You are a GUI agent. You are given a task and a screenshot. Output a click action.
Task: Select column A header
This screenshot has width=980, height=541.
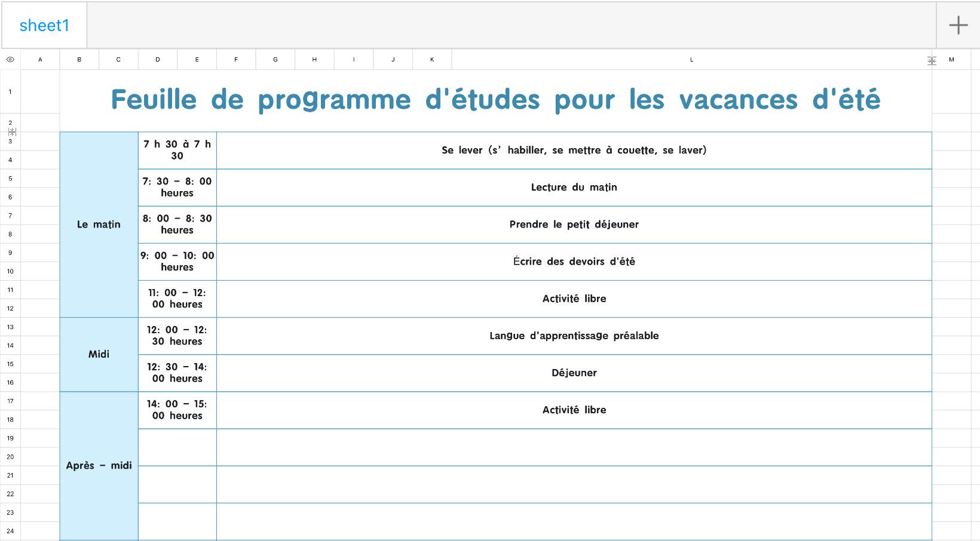(40, 60)
